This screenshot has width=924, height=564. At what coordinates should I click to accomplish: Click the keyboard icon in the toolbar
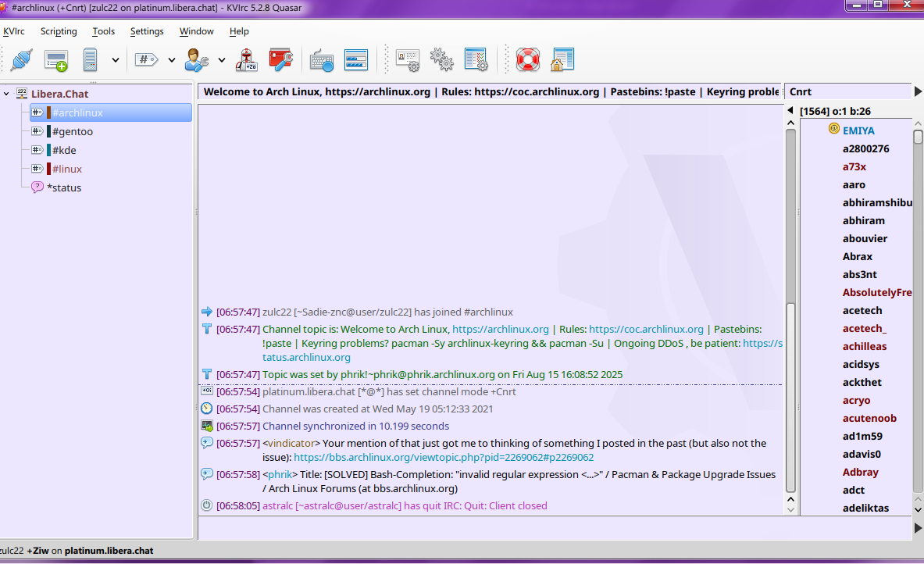[322, 59]
